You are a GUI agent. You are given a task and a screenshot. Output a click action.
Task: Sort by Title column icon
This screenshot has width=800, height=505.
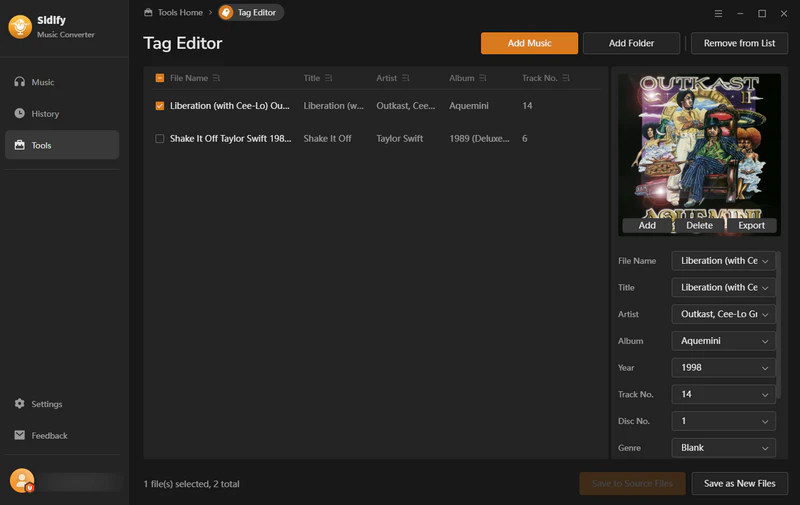(x=329, y=78)
